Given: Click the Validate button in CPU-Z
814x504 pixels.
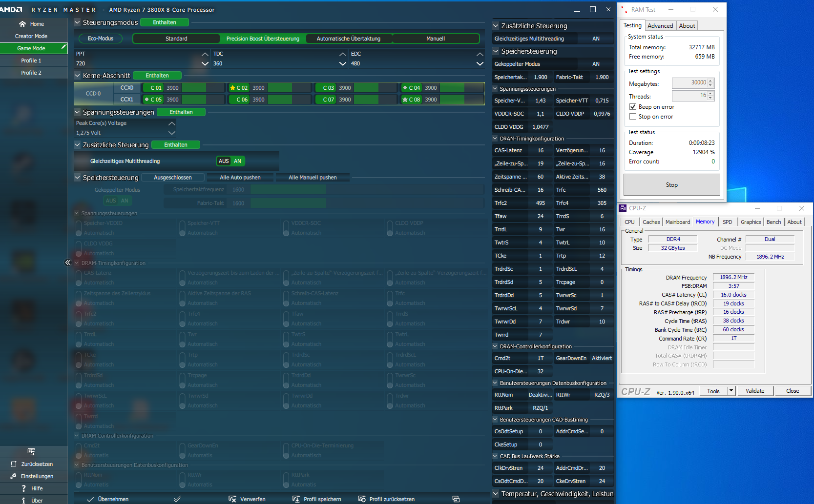Looking at the screenshot, I should [x=755, y=391].
